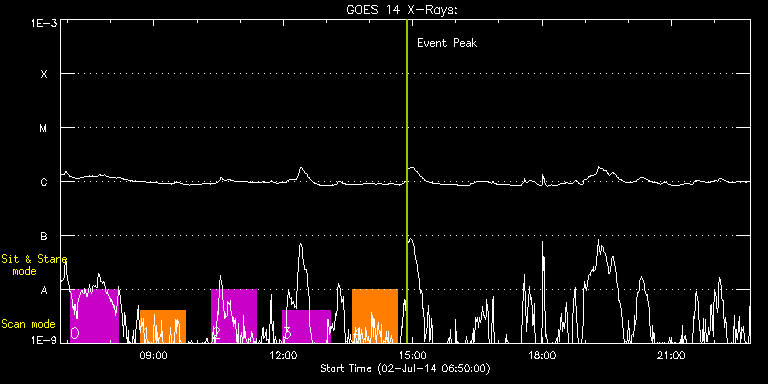Click the B flare class axis label

click(44, 236)
